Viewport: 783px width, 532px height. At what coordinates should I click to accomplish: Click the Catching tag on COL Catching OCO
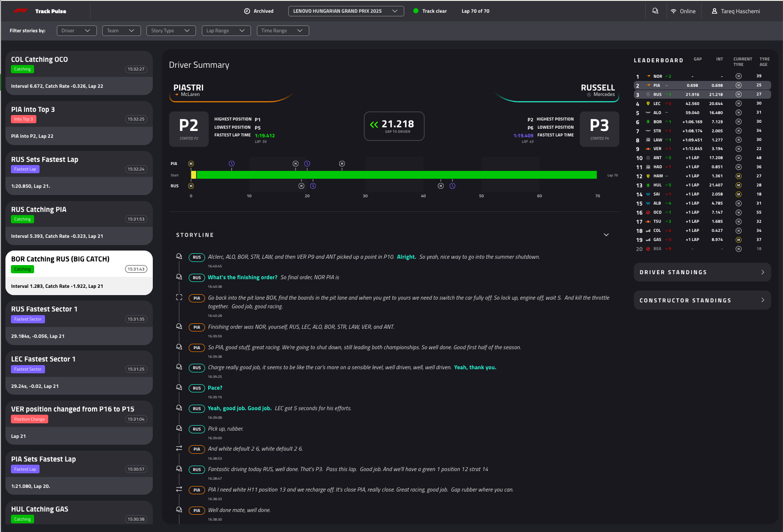pos(23,69)
